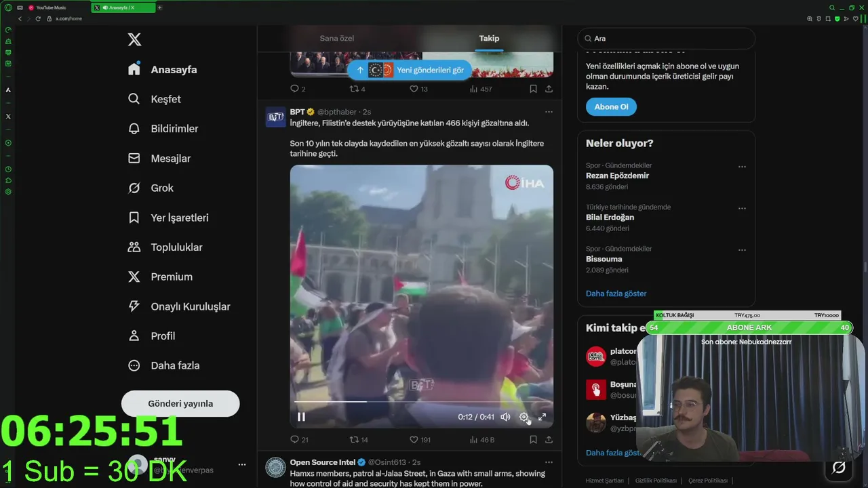Share the BPT post
This screenshot has width=868, height=488.
549,440
